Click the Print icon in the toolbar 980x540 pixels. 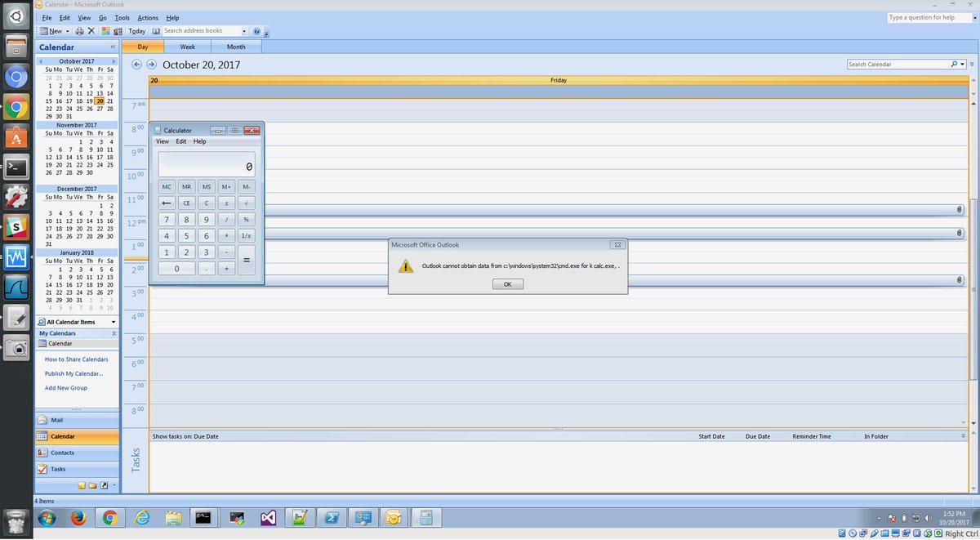(x=79, y=31)
